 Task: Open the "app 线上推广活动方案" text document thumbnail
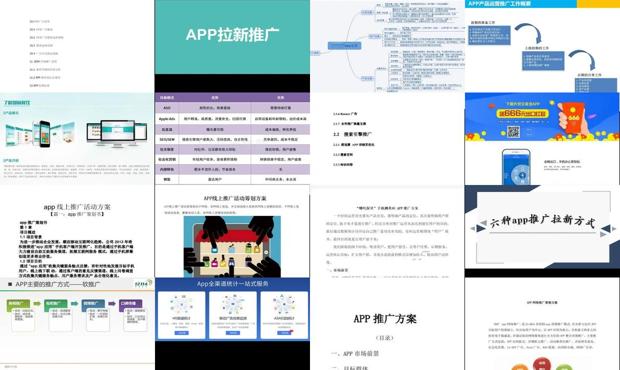click(77, 231)
